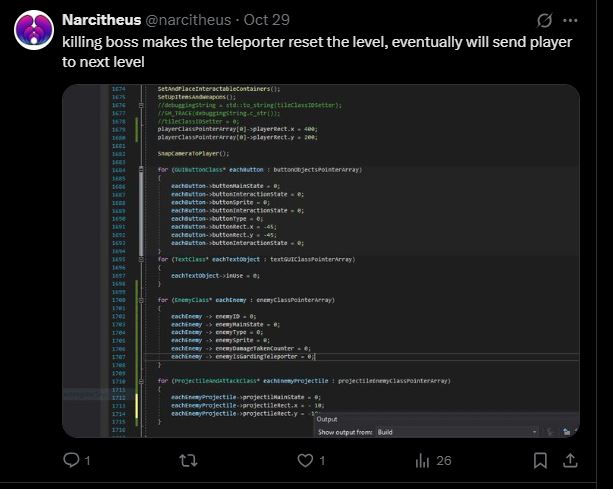Open the Narcitheus profile avatar
Viewport: 613px width, 489px height.
coord(33,32)
